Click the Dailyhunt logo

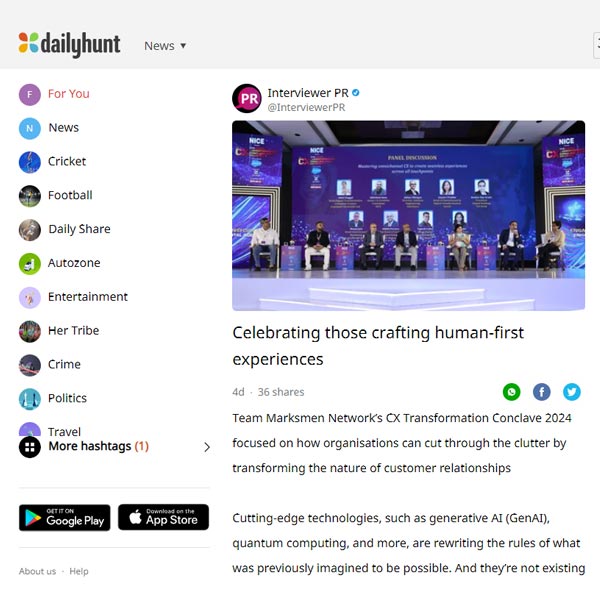tap(69, 44)
